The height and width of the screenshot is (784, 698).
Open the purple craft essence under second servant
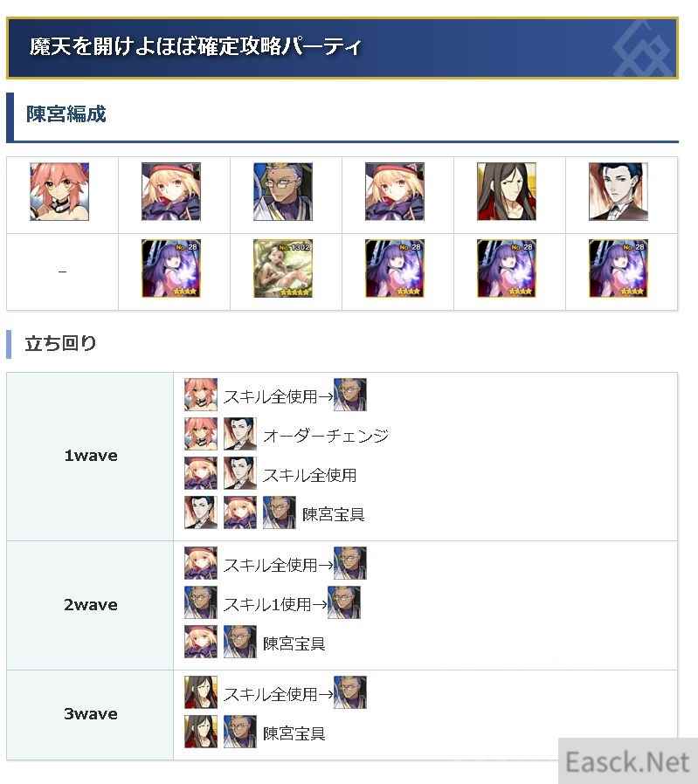[171, 269]
